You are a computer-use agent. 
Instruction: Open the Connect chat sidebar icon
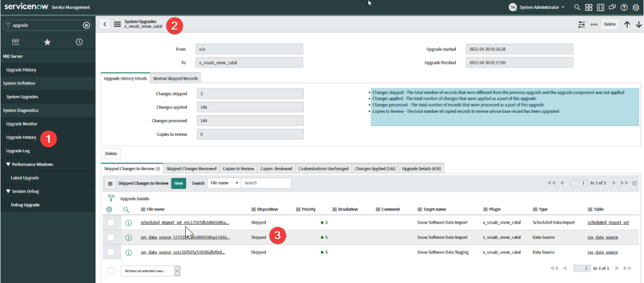tap(612, 7)
